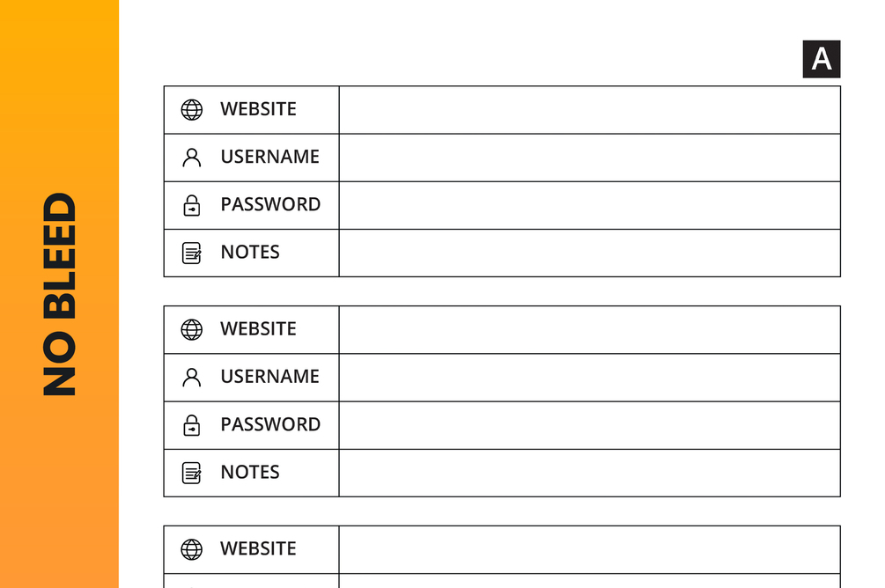
Task: Click the globe icon in third block
Action: 191,549
